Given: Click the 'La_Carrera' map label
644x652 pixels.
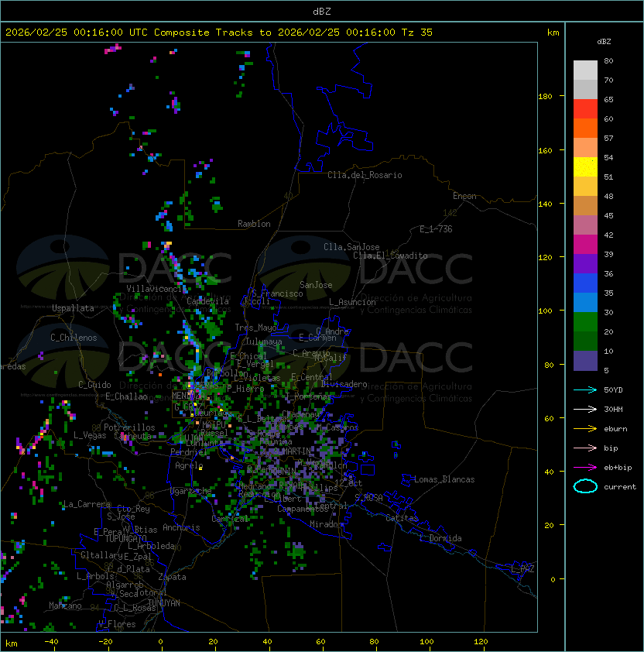Looking at the screenshot, I should tap(87, 504).
